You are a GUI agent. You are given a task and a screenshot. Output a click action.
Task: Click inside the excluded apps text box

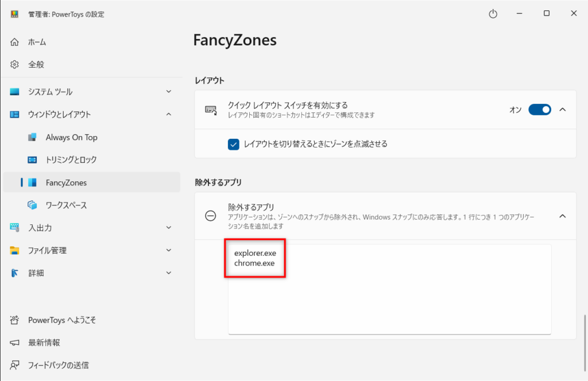[x=389, y=298]
